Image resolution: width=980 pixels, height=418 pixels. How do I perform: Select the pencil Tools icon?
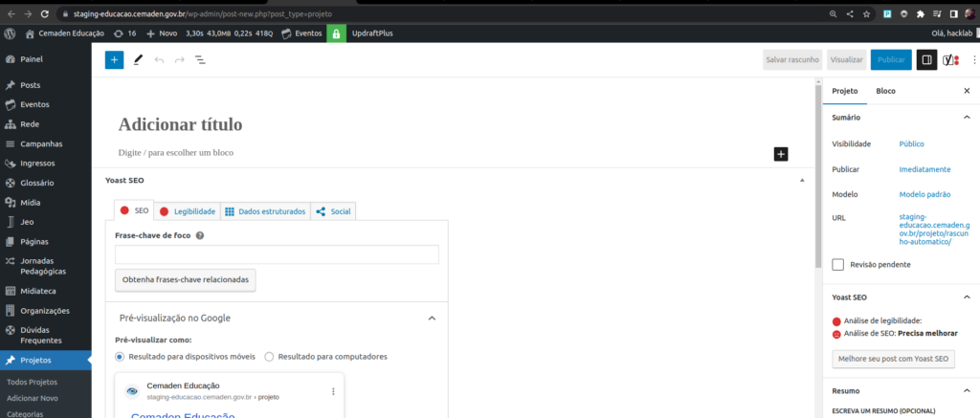tap(138, 59)
